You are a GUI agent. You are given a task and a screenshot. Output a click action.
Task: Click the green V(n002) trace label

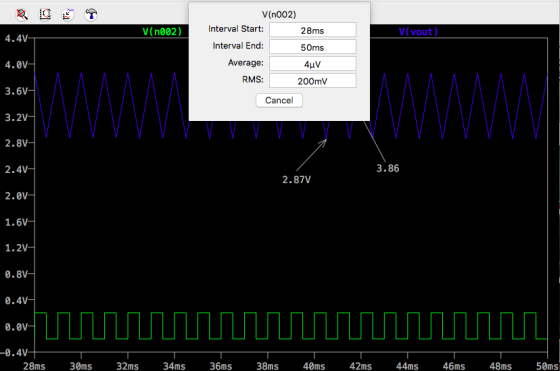pos(162,32)
